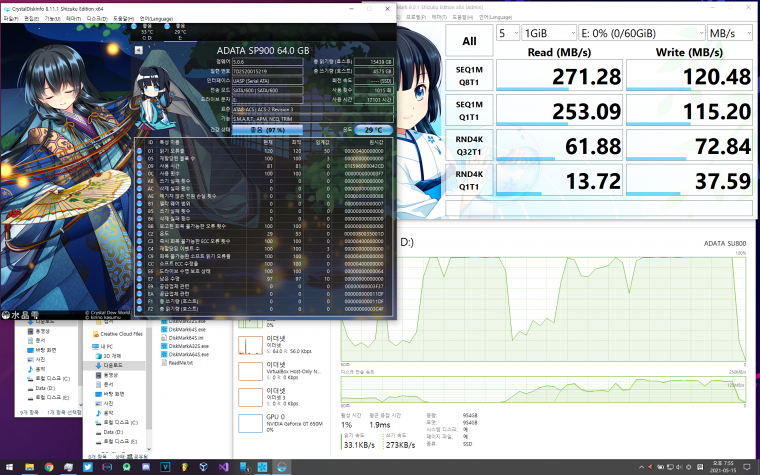
Task: Click the power-on hours value 17101
Action: click(x=373, y=100)
